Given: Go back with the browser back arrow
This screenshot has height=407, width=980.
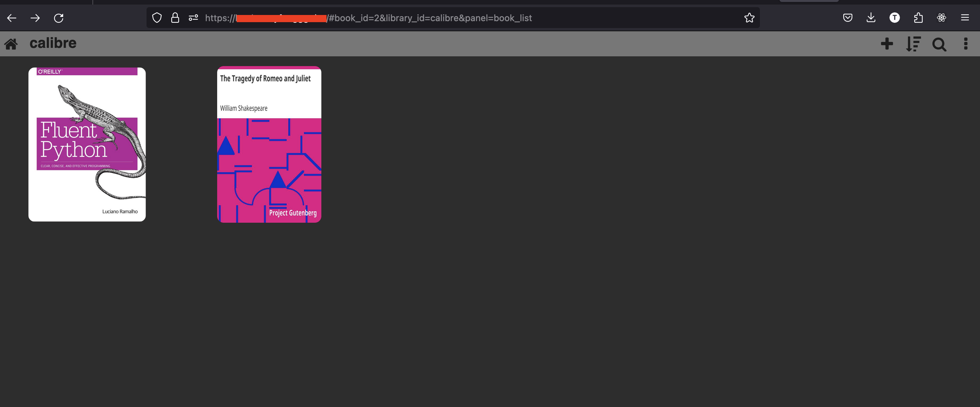Looking at the screenshot, I should point(12,18).
